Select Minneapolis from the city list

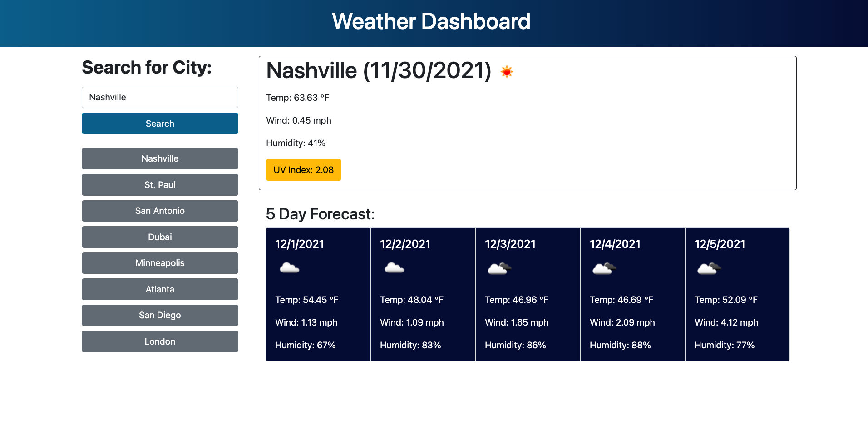[160, 263]
